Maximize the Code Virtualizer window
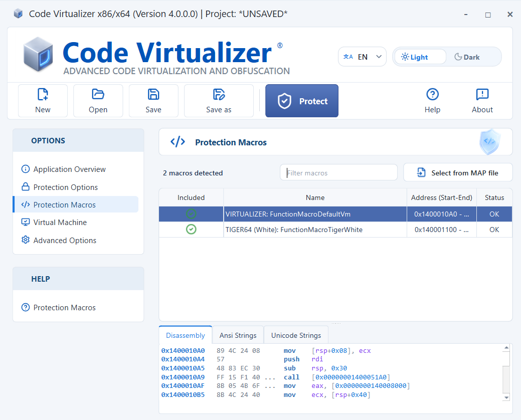 (x=488, y=14)
